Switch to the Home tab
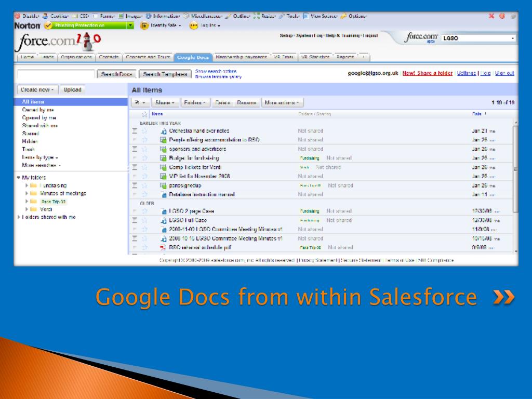Image resolution: width=532 pixels, height=399 pixels. click(27, 57)
